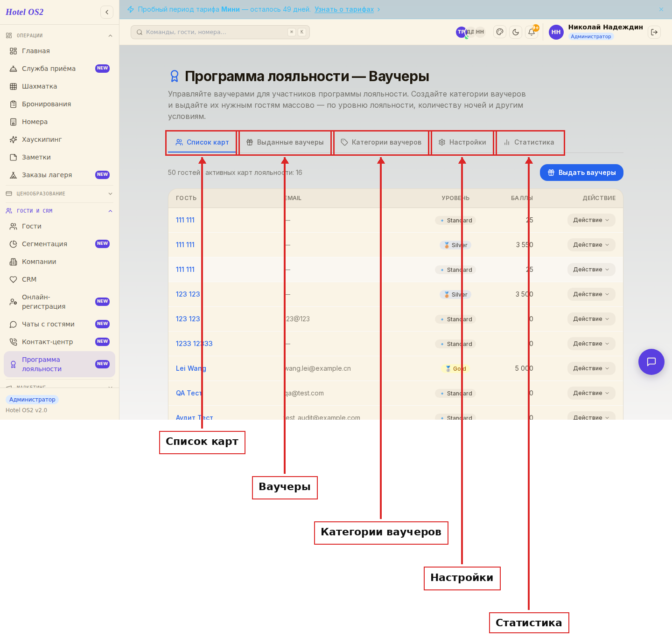This screenshot has width=672, height=644.
Task: Switch to Выданные ваучеры tab
Action: tap(285, 142)
